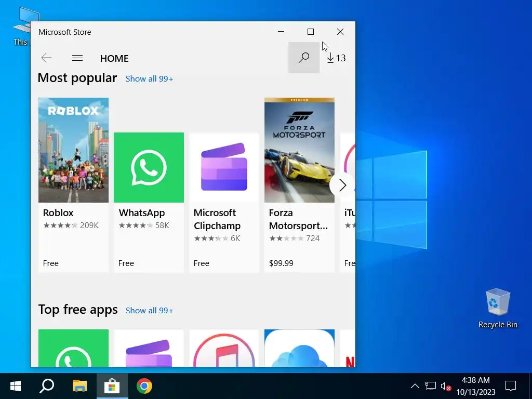
Task: Click the HOME page heading
Action: 114,58
